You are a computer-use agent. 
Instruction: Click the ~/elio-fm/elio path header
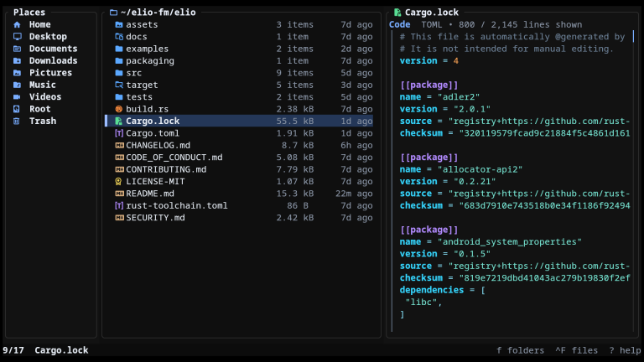(158, 13)
